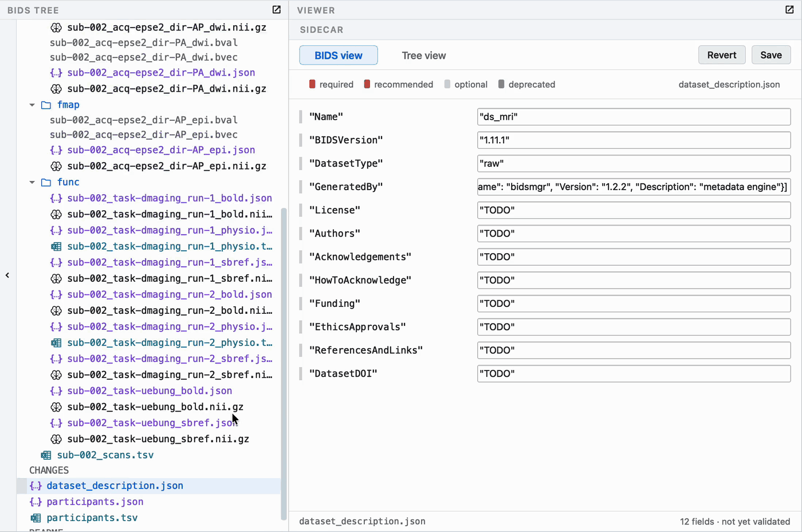This screenshot has height=532, width=802.
Task: Click JSON icon of task-uebung_bold.json
Action: click(x=56, y=391)
